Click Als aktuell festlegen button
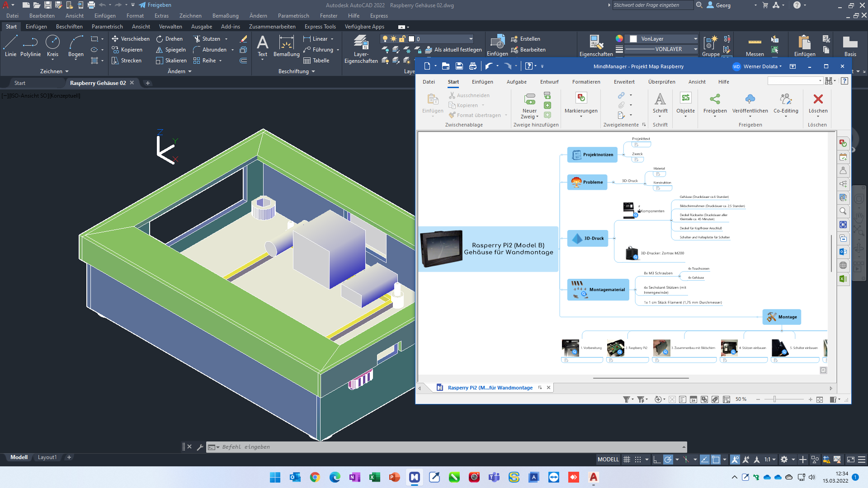This screenshot has height=488, width=868. click(453, 50)
